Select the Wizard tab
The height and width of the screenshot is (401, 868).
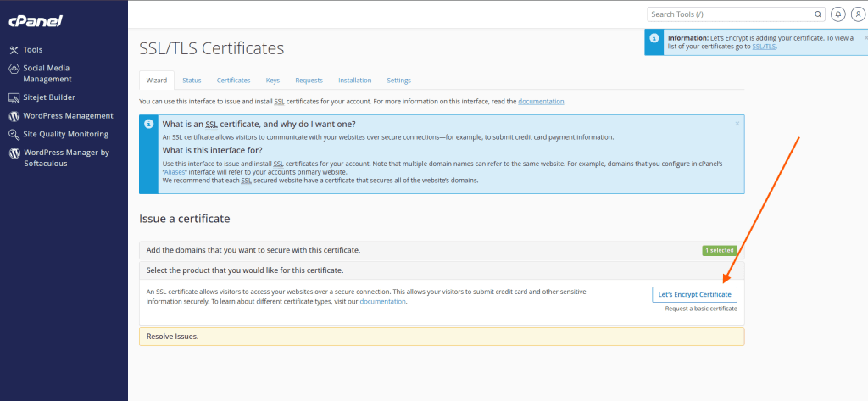pyautogui.click(x=157, y=81)
